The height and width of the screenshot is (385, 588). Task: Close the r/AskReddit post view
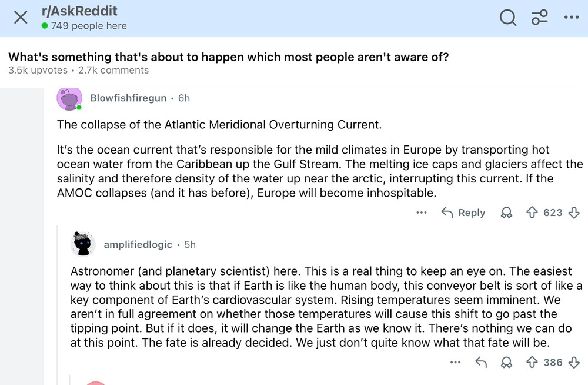(21, 18)
